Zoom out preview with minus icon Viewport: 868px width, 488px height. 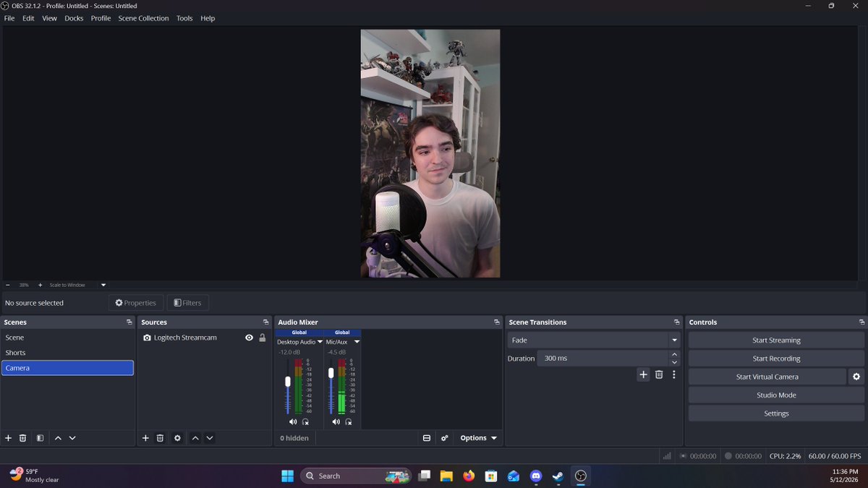[x=8, y=285]
